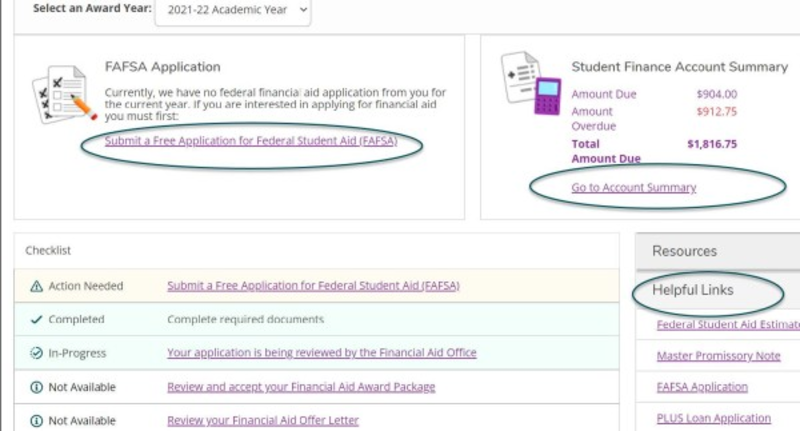Click the $1,816.75 total amount due
This screenshot has width=800, height=431.
click(x=712, y=144)
